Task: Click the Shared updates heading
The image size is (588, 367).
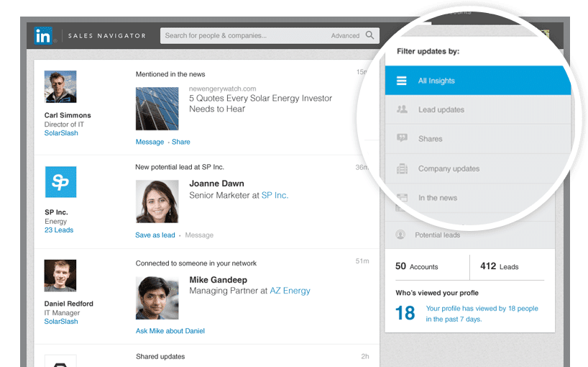Action: [160, 356]
